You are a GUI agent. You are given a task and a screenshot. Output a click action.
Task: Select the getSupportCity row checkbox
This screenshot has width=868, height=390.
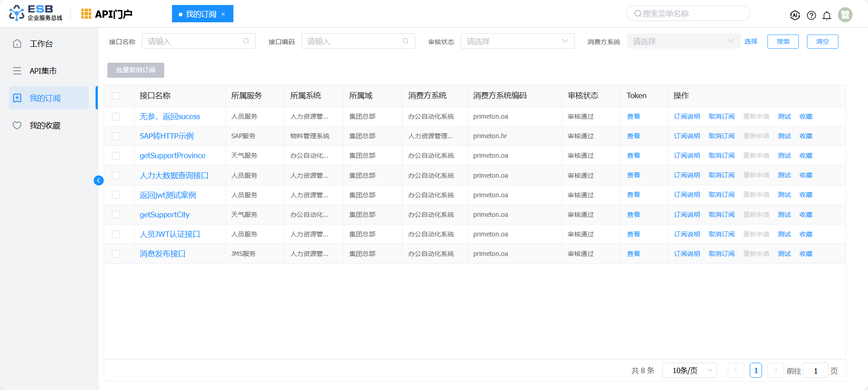tap(116, 215)
